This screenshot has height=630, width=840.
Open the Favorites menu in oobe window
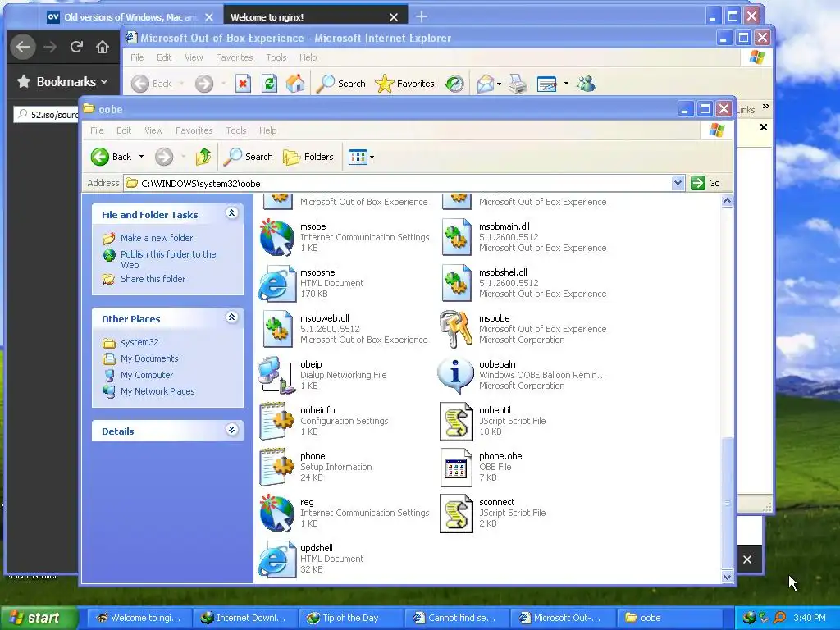pos(194,130)
